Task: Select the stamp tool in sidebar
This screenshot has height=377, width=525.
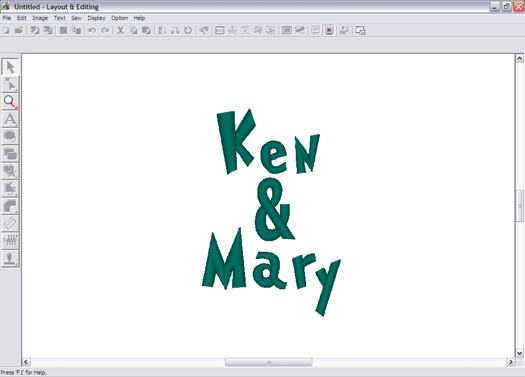Action: (x=10, y=258)
